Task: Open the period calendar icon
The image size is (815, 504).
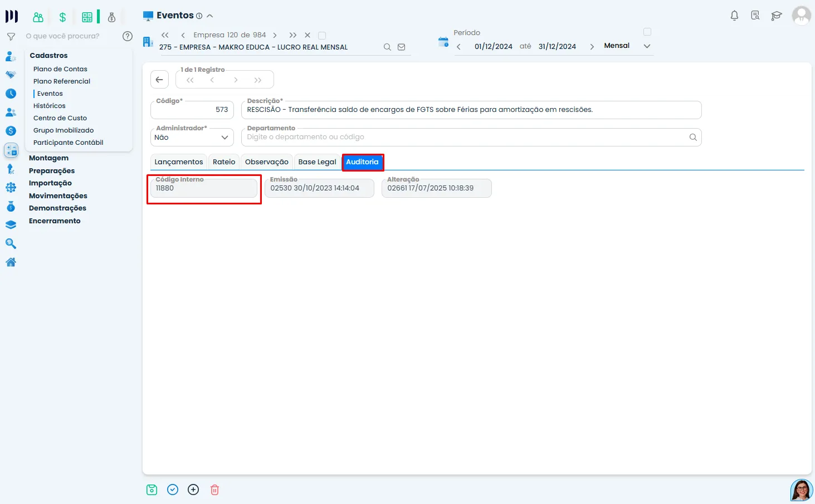Action: pos(443,42)
